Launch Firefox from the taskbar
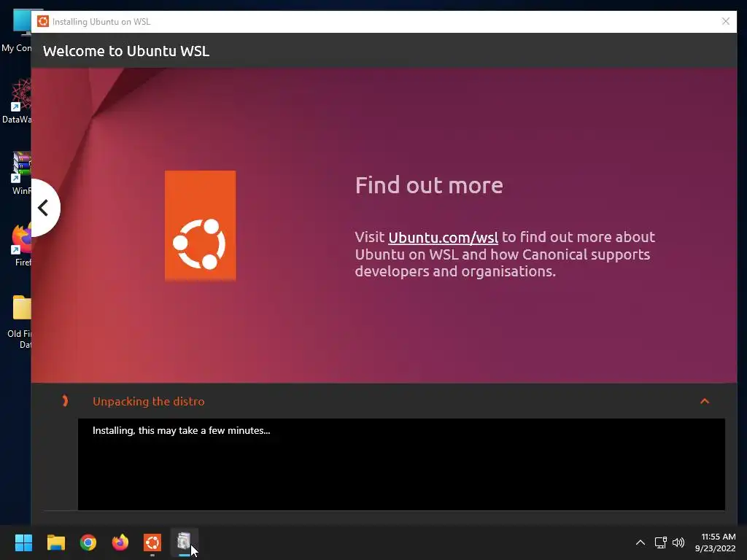747x560 pixels. [x=120, y=542]
